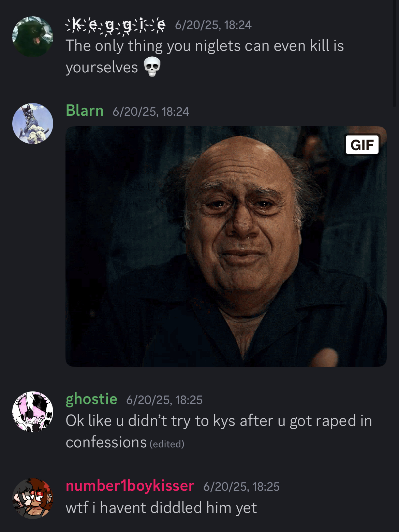The height and width of the screenshot is (532, 399).
Task: Click the 18:24 timestamp beside Keggie's name
Action: tap(213, 25)
